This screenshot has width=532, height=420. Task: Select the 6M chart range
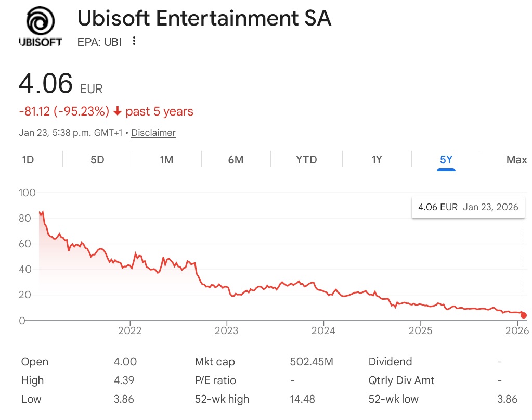pyautogui.click(x=236, y=160)
